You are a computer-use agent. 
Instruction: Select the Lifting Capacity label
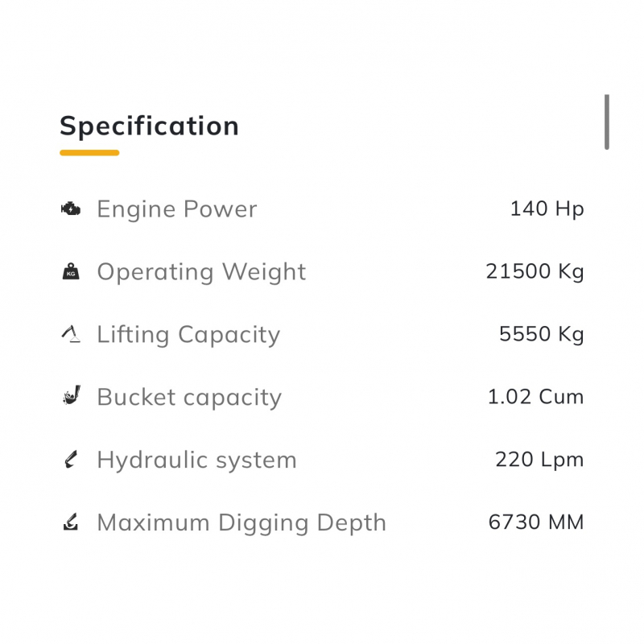pyautogui.click(x=188, y=335)
